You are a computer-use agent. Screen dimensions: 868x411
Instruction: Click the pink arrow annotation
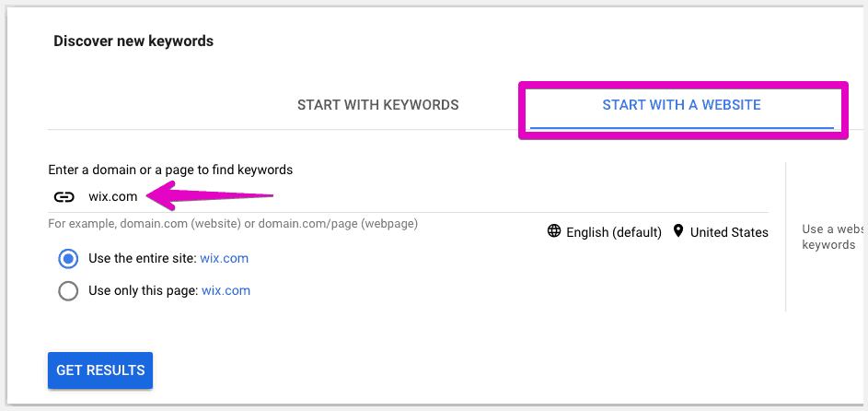click(209, 197)
